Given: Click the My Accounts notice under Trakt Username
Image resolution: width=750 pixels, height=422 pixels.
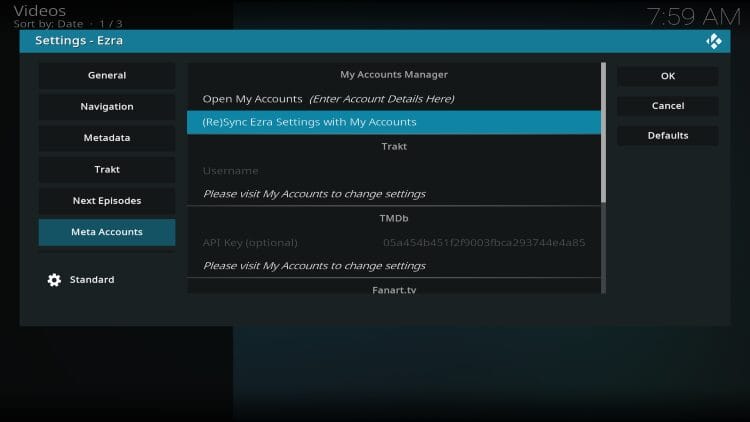Looking at the screenshot, I should (x=314, y=194).
